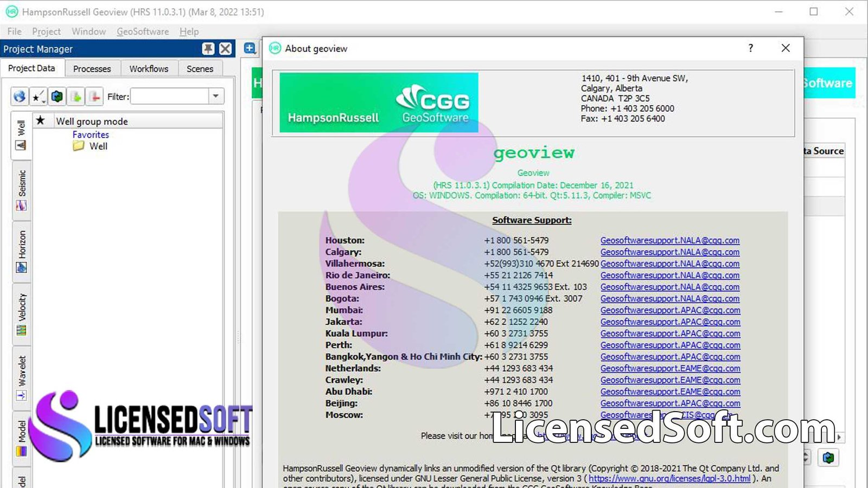This screenshot has width=868, height=488.
Task: Open the Filter dropdown arrow
Action: pos(216,96)
